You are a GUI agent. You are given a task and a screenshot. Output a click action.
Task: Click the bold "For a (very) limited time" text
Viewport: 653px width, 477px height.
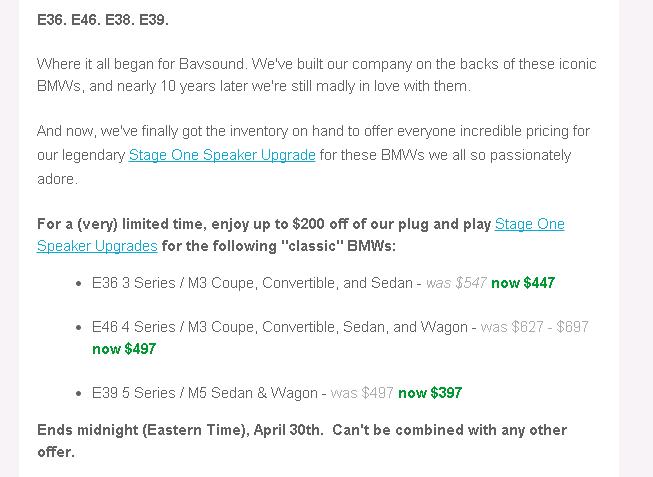(120, 224)
